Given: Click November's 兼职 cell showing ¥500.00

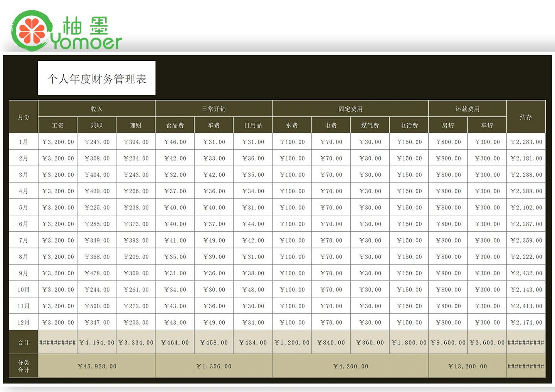Looking at the screenshot, I should pyautogui.click(x=97, y=306).
